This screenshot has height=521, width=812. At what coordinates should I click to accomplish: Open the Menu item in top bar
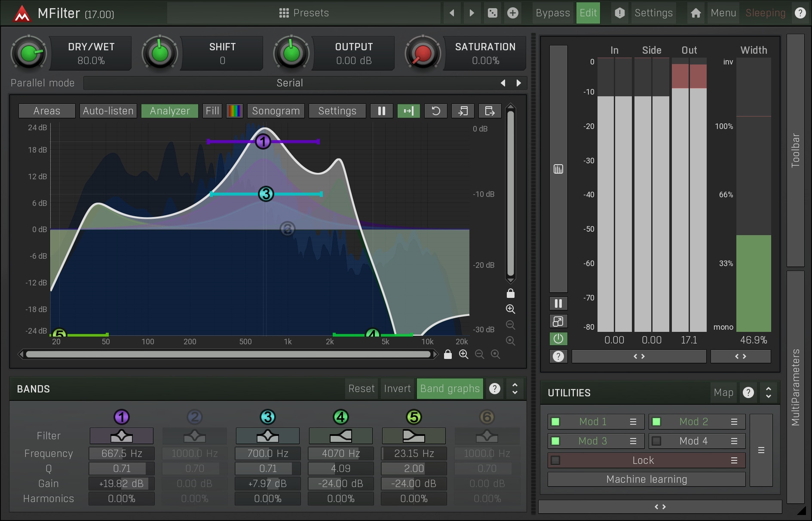pyautogui.click(x=723, y=13)
